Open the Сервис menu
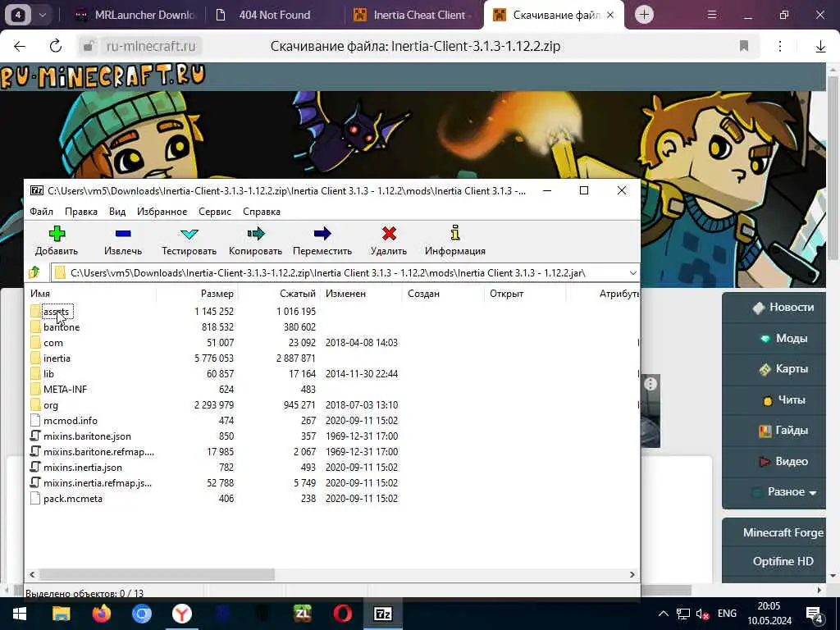 tap(215, 212)
